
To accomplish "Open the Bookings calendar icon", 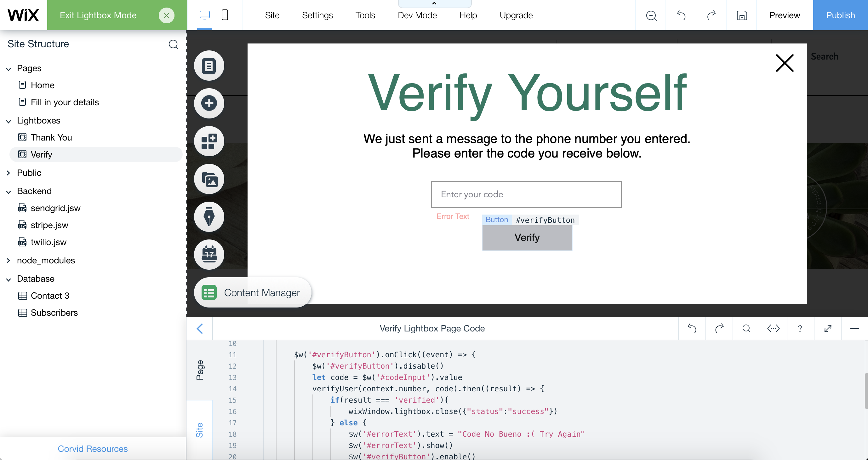I will 209,255.
